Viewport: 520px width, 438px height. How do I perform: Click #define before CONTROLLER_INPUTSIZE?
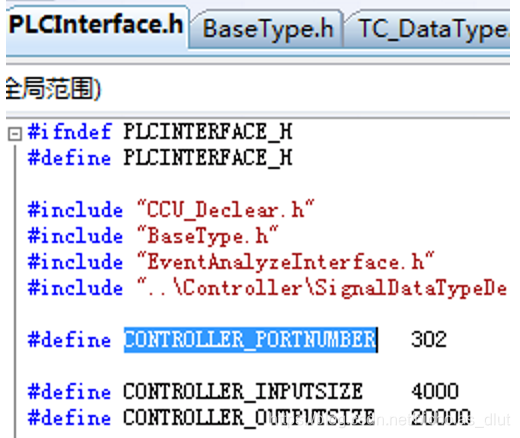tap(69, 392)
